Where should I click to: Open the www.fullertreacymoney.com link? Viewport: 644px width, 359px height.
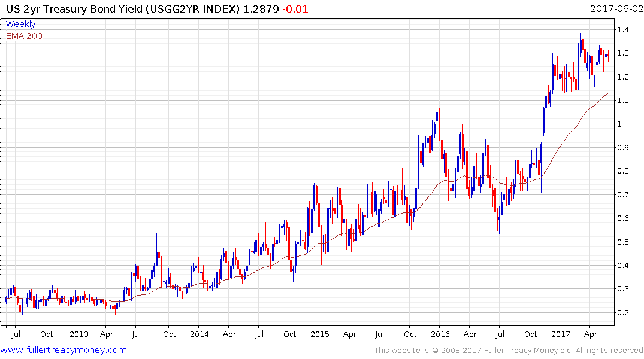pyautogui.click(x=64, y=351)
